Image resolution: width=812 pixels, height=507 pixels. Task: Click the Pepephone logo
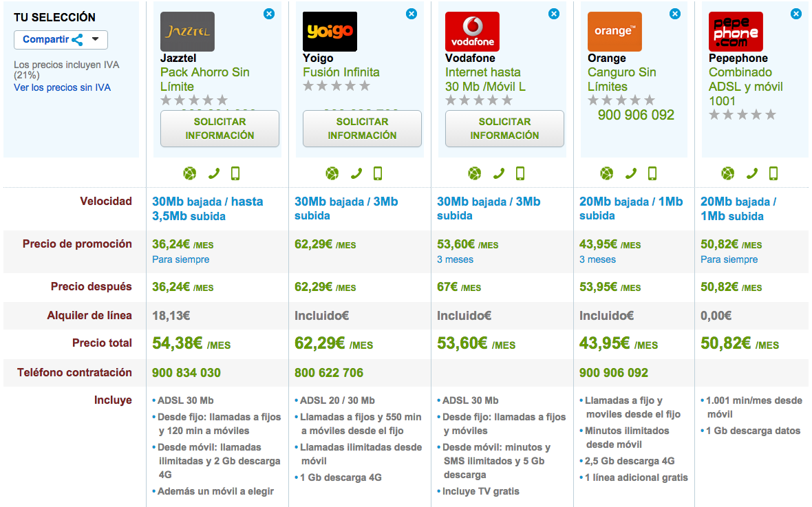[736, 32]
